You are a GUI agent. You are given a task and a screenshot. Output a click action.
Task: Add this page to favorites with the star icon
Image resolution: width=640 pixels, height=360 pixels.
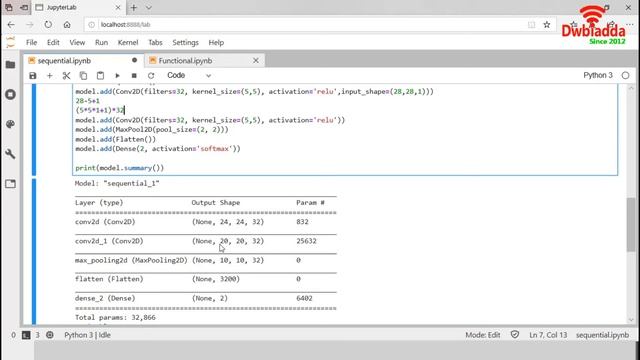click(x=547, y=24)
